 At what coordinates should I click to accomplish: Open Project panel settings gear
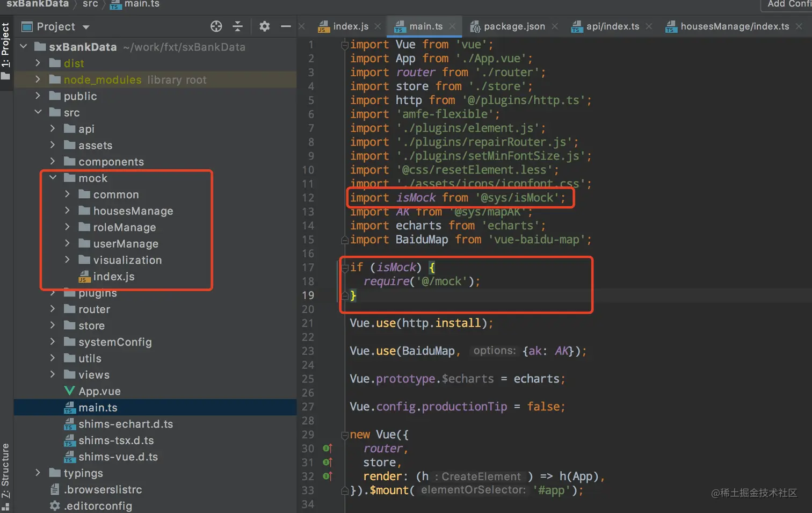264,26
